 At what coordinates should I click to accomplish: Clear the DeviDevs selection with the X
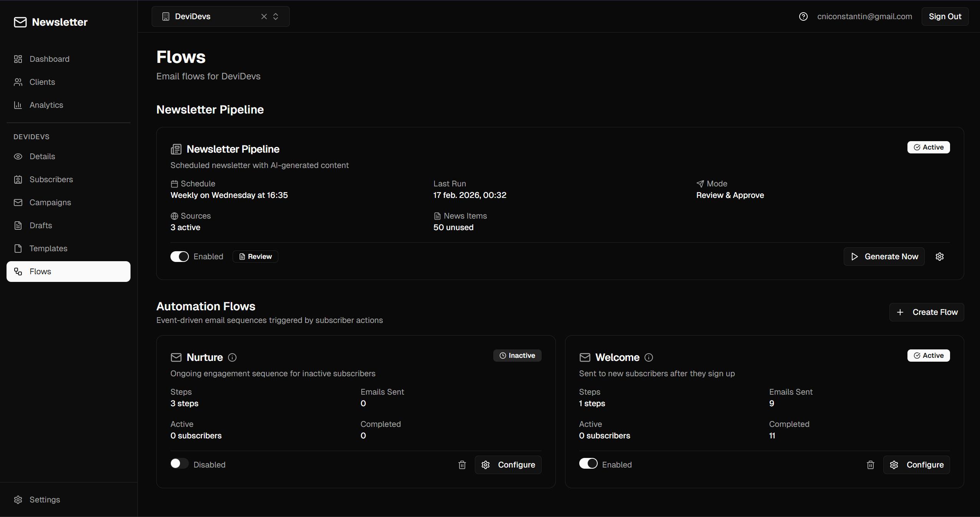click(264, 16)
